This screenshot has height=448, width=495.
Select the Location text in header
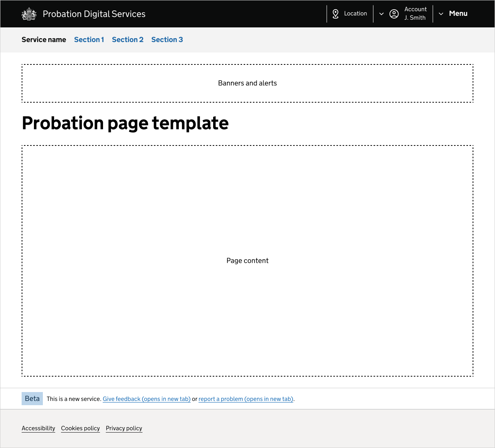pyautogui.click(x=356, y=14)
